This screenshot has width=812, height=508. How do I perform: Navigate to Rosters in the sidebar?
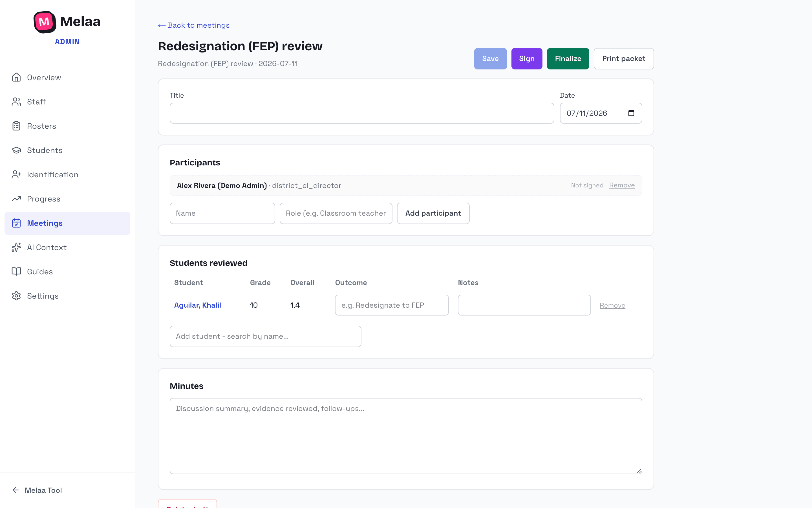(x=67, y=126)
